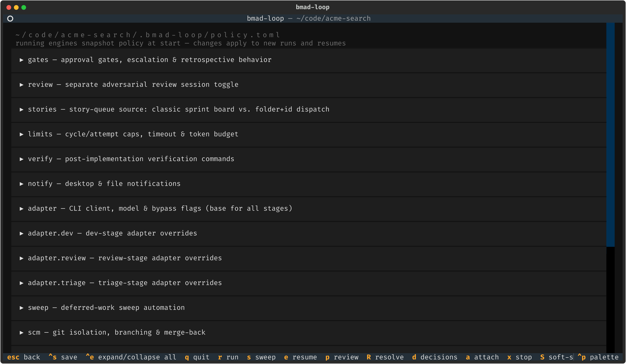Click 'a attach' in the footer

[x=482, y=357]
